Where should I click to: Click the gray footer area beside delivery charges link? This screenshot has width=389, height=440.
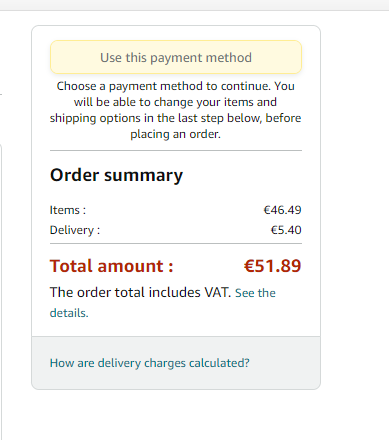(x=283, y=363)
